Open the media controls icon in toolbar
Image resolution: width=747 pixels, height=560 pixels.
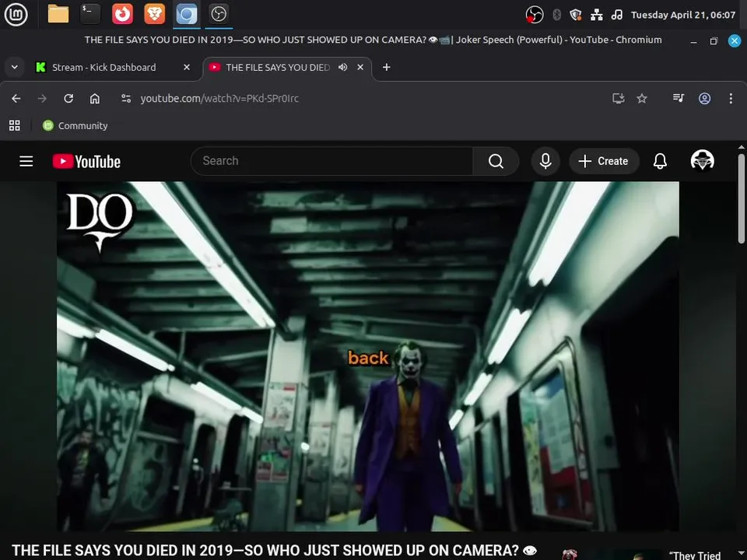click(679, 98)
